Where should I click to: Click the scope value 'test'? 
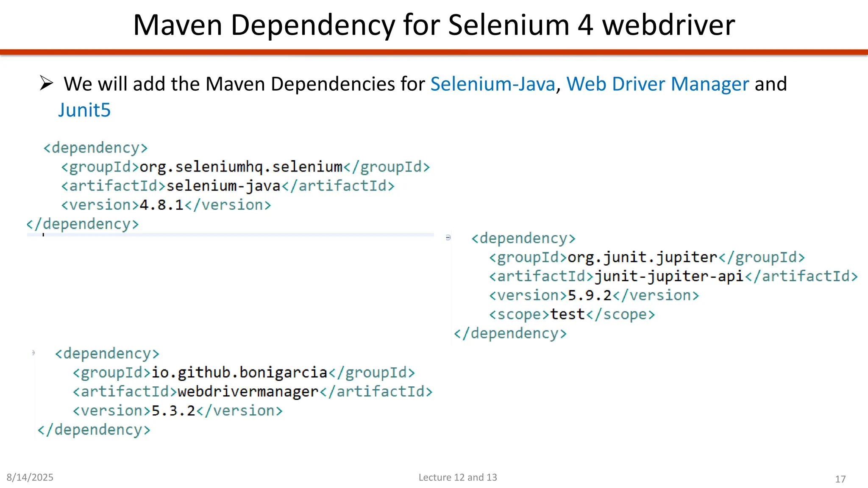click(x=567, y=314)
